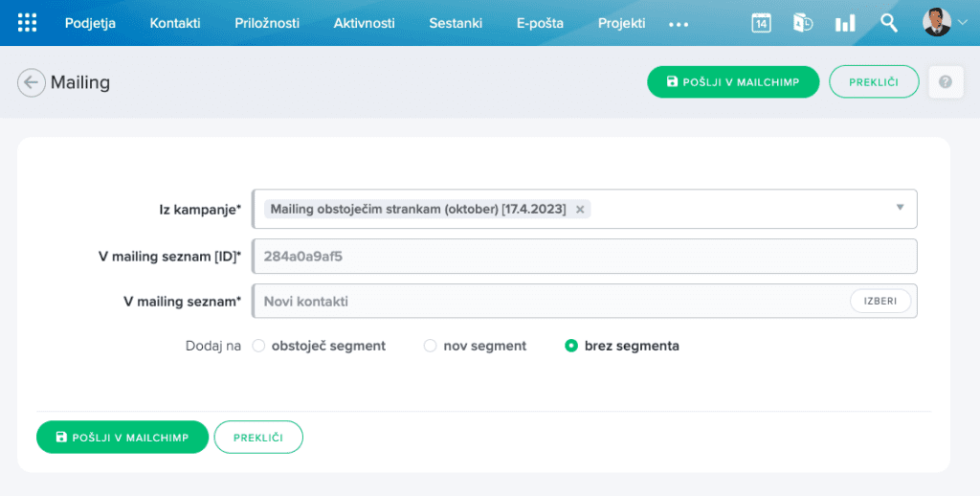
Task: Open the Projekti menu
Action: [x=621, y=23]
